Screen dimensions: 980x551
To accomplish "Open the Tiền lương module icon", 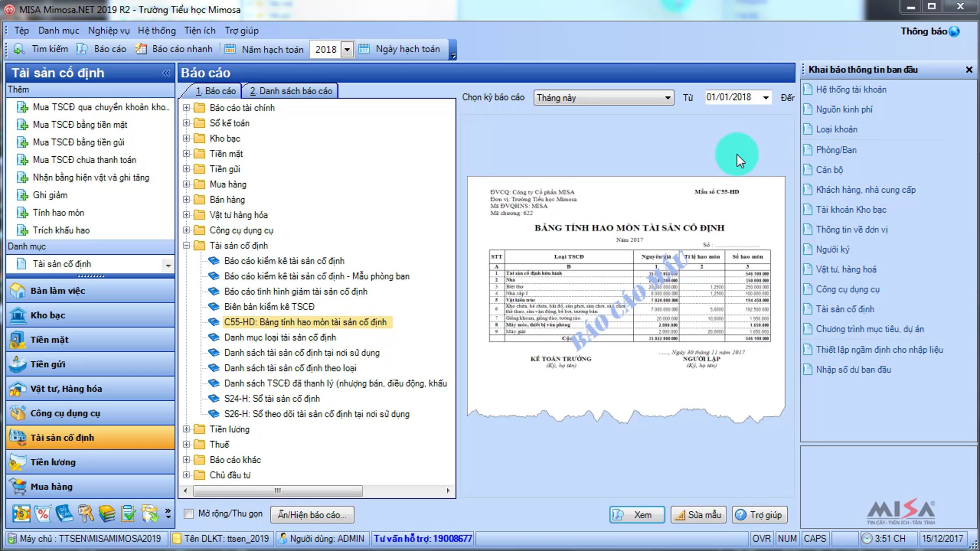I will (x=18, y=462).
